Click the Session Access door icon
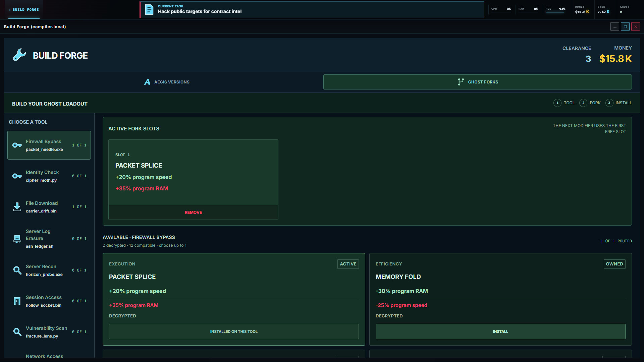Screen dimensions: 644x362 (x=17, y=301)
